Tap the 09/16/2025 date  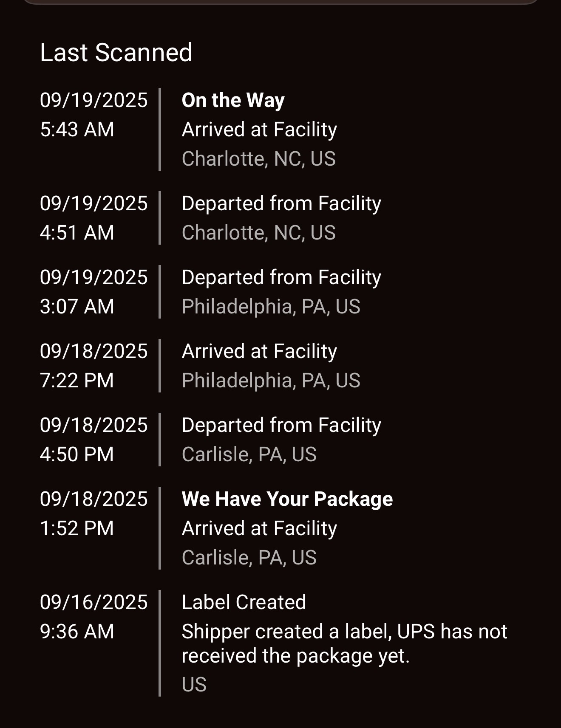point(93,602)
